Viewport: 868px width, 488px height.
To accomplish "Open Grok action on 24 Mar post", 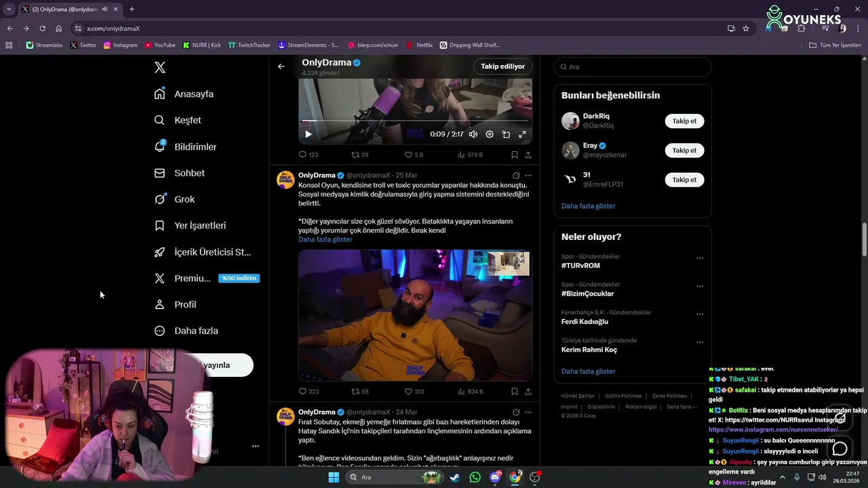I will [x=516, y=412].
